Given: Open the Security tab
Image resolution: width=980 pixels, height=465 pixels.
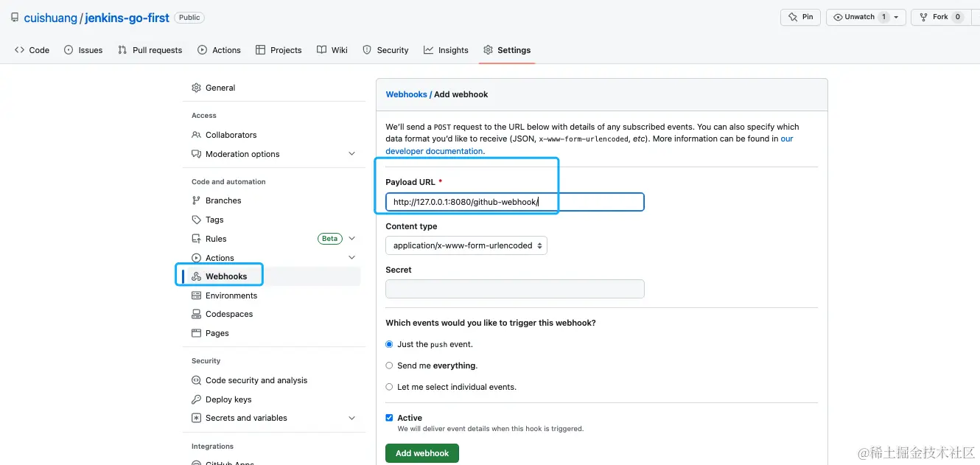Looking at the screenshot, I should click(385, 50).
